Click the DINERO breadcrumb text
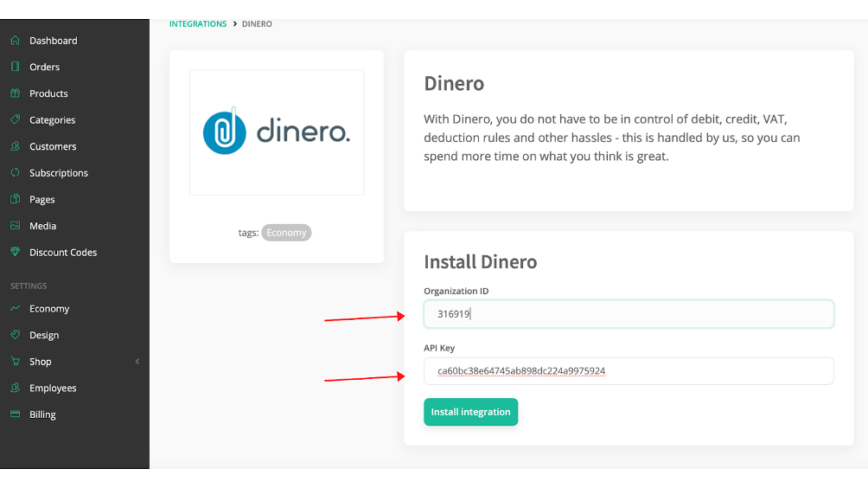Image resolution: width=868 pixels, height=488 pixels. tap(257, 24)
